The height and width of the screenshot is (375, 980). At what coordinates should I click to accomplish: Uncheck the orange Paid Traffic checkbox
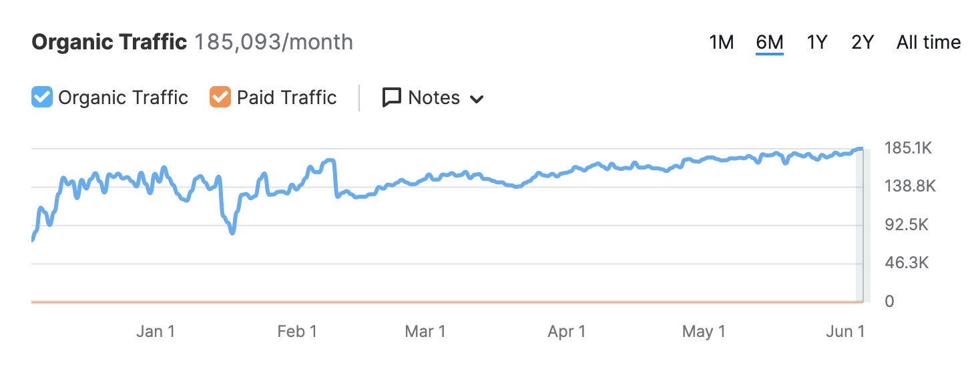(220, 97)
